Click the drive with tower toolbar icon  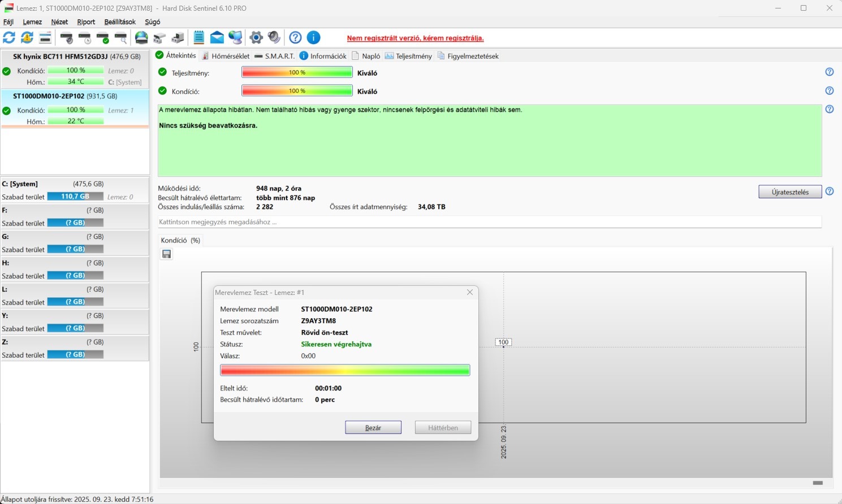pos(178,38)
